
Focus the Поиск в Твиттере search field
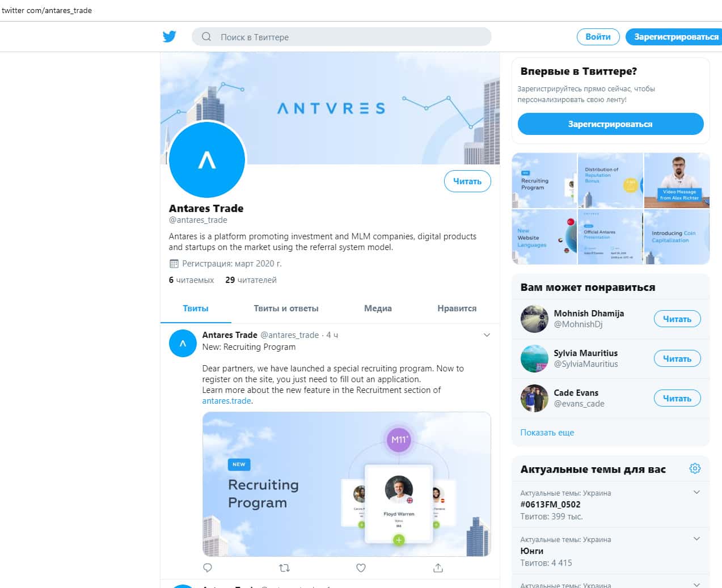pyautogui.click(x=341, y=37)
